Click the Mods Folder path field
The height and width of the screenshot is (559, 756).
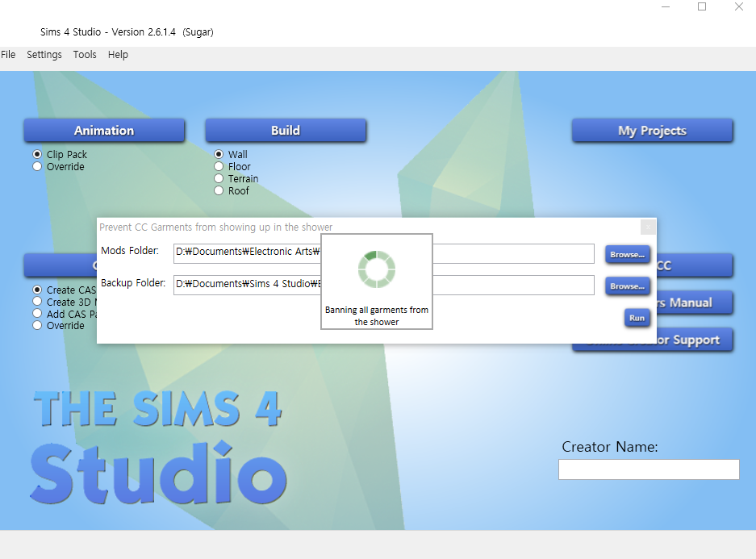[384, 253]
